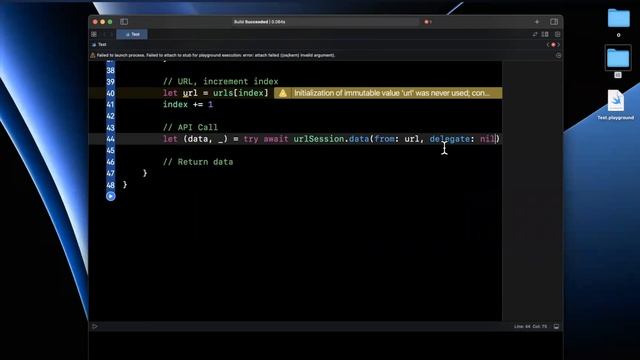Image resolution: width=640 pixels, height=360 pixels.
Task: Open top folder on desktop
Action: tap(618, 19)
